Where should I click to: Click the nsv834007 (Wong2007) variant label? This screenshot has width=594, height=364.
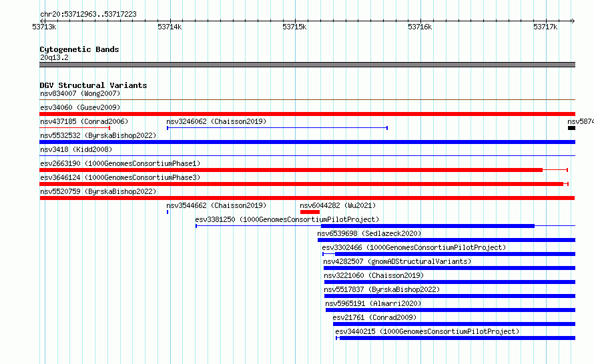(80, 93)
